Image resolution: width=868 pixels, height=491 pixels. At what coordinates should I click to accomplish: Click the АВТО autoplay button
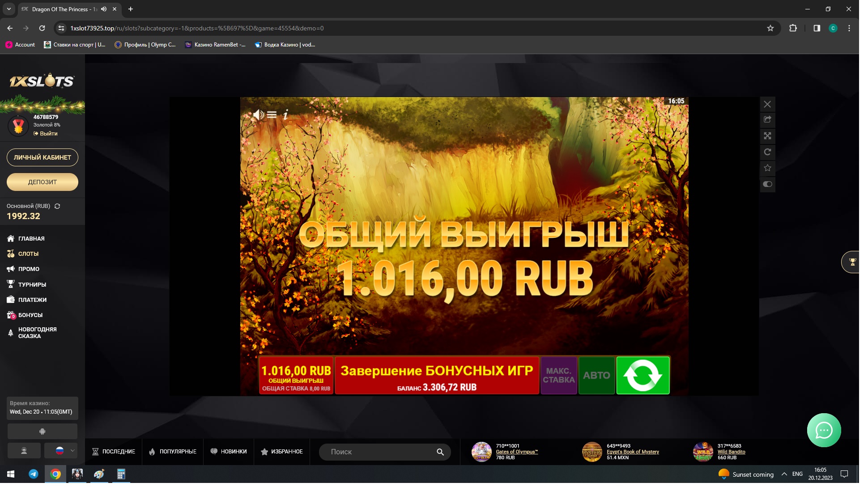pos(596,375)
